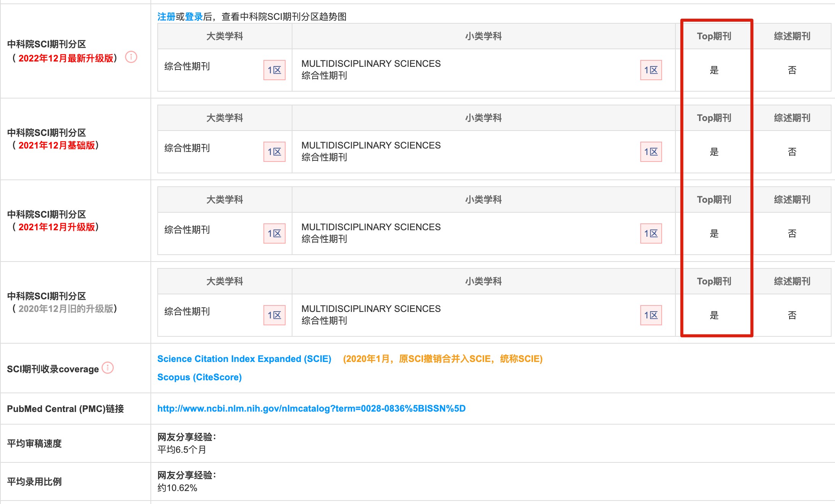Click 大类学科 1区 badge in 2021年12月升级版 row
Viewport: 835px width, 504px height.
pyautogui.click(x=274, y=234)
